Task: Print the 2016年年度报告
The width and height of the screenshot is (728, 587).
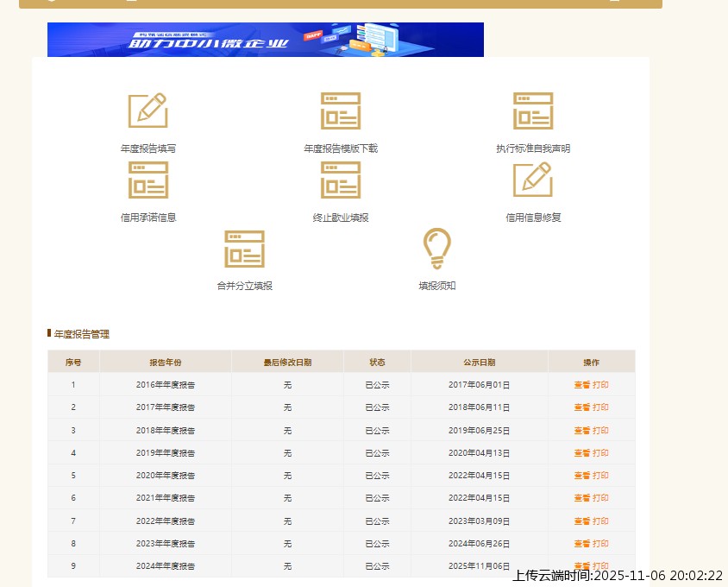Action: [x=600, y=385]
